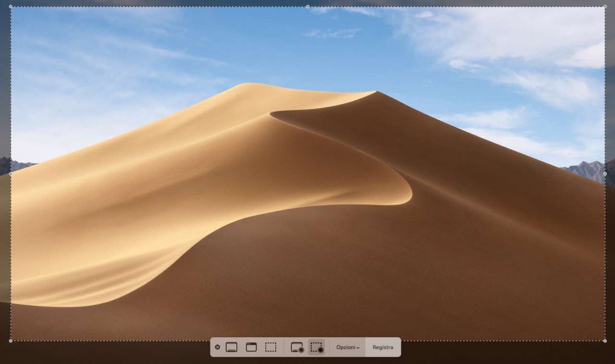Close the screenshot toolbar
The width and height of the screenshot is (615, 364).
coord(217,347)
